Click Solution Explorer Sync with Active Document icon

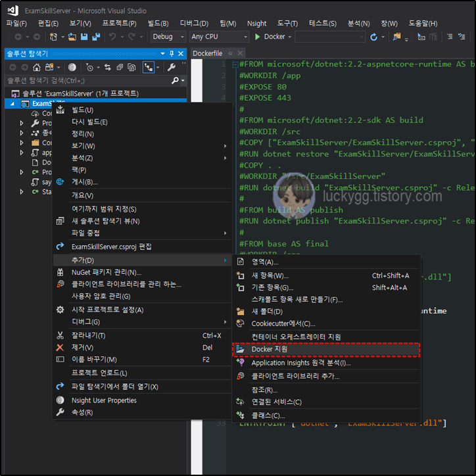107,67
